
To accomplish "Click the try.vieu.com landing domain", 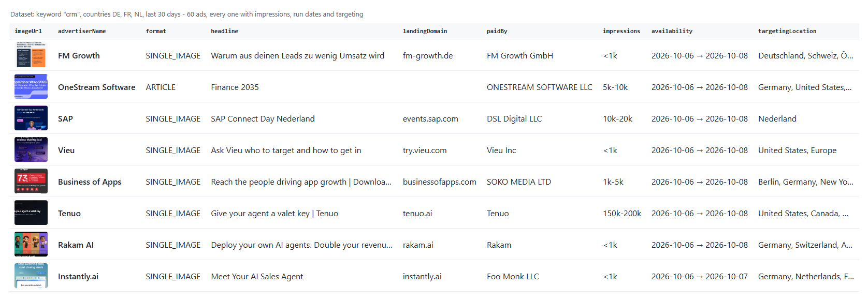I will (x=425, y=150).
